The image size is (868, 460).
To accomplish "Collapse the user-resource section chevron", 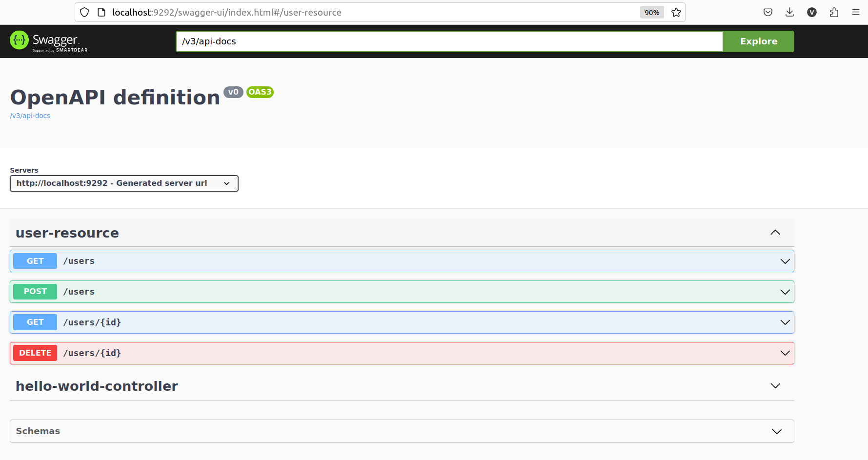I will pos(775,233).
